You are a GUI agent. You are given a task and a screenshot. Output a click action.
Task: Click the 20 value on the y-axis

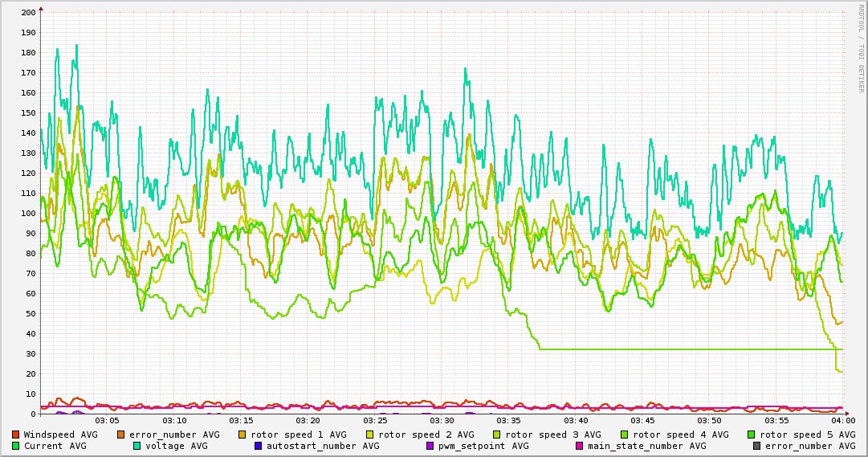click(31, 374)
